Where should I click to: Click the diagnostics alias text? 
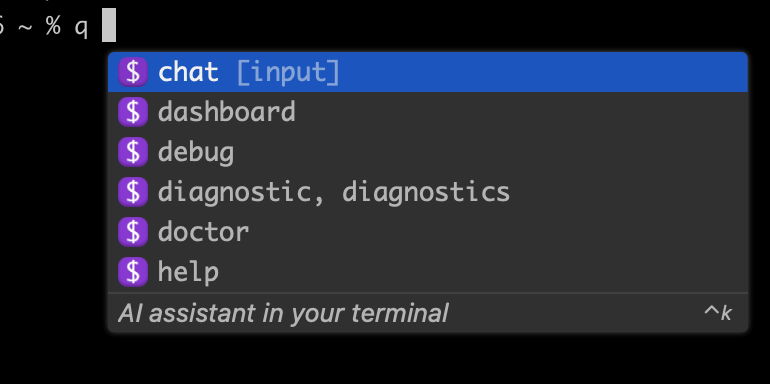click(426, 192)
